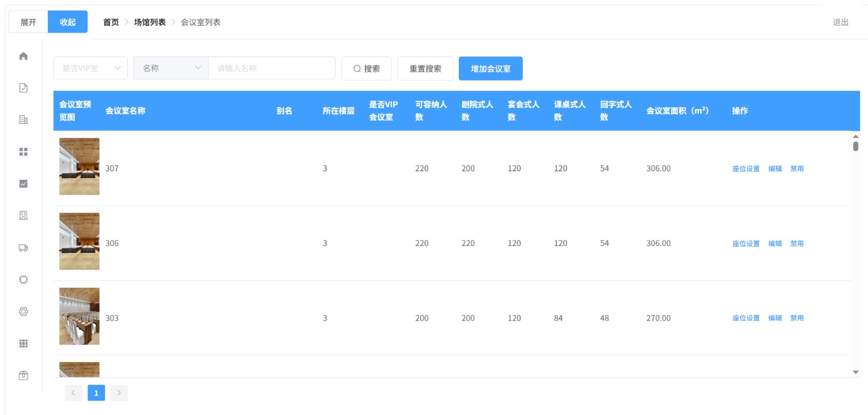Viewport: 868px width, 415px height.
Task: Open the delivery truck sidebar icon
Action: click(23, 248)
